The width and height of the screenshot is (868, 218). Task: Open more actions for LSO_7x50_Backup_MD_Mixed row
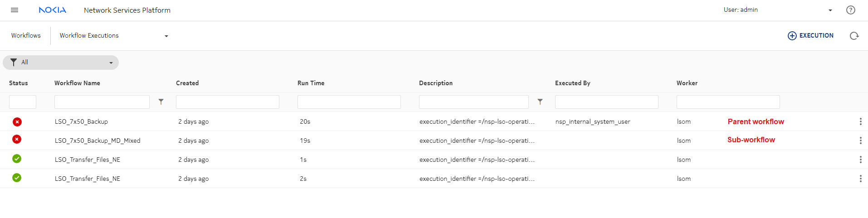860,140
